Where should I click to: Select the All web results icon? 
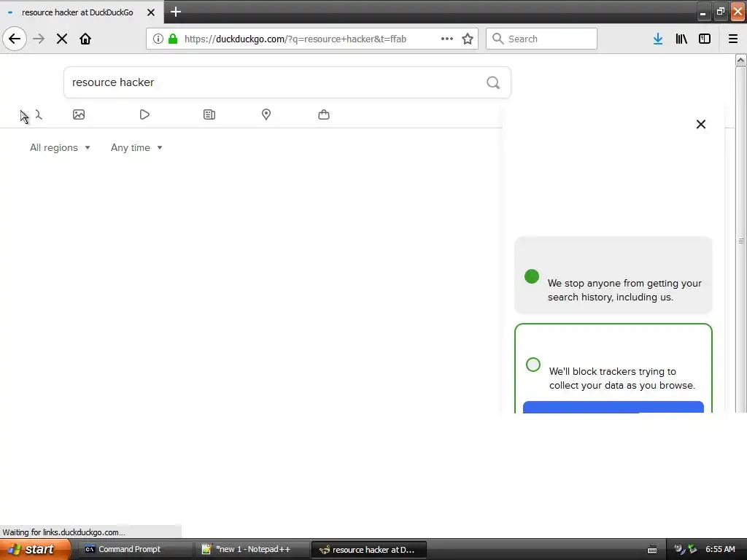coord(38,114)
